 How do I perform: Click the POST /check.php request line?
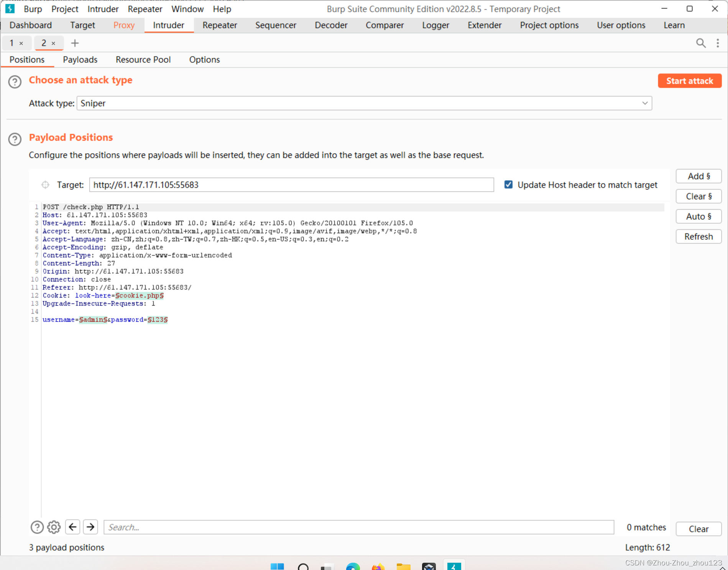click(91, 207)
